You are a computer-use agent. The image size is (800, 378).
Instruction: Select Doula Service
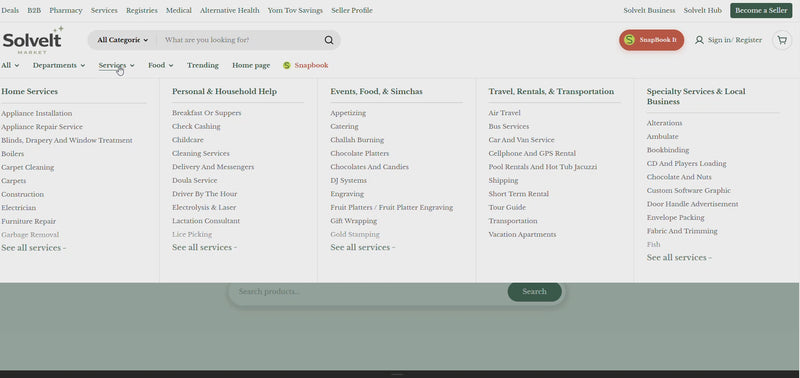194,180
